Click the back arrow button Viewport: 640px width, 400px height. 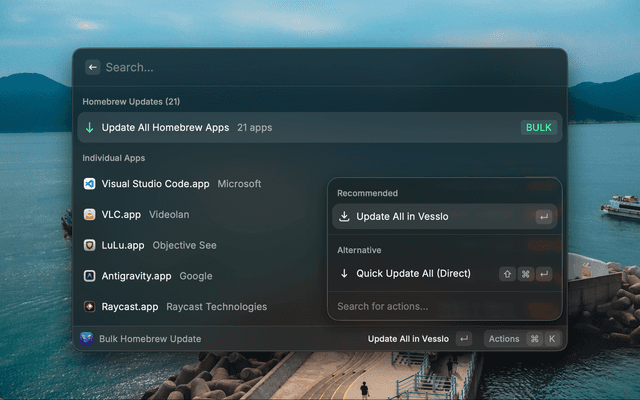click(x=92, y=67)
